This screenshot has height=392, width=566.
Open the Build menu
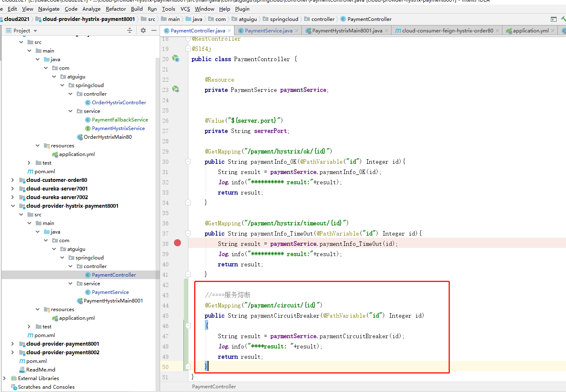coord(137,9)
